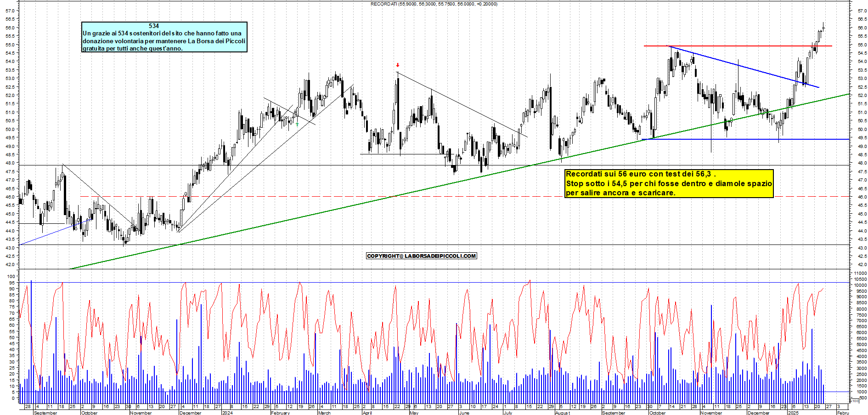Click '500' at the bottom of the volume axis
868x415 pixels.
pyautogui.click(x=862, y=398)
